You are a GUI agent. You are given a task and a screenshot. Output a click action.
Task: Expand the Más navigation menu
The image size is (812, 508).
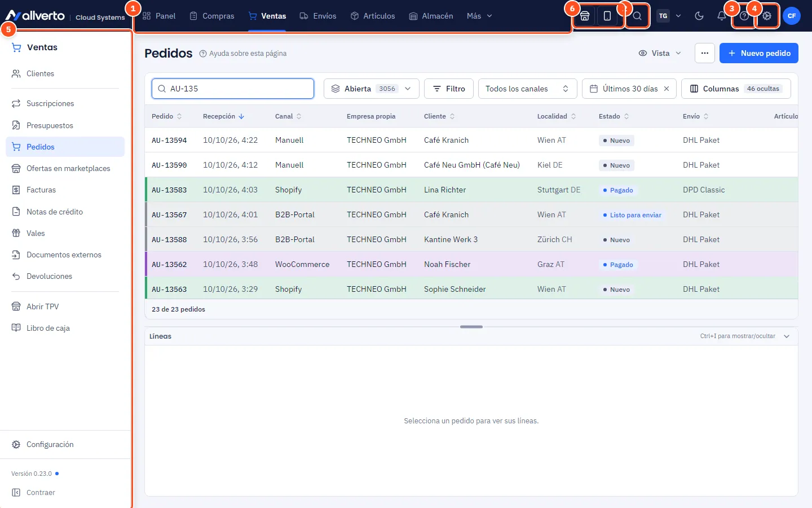coord(479,16)
